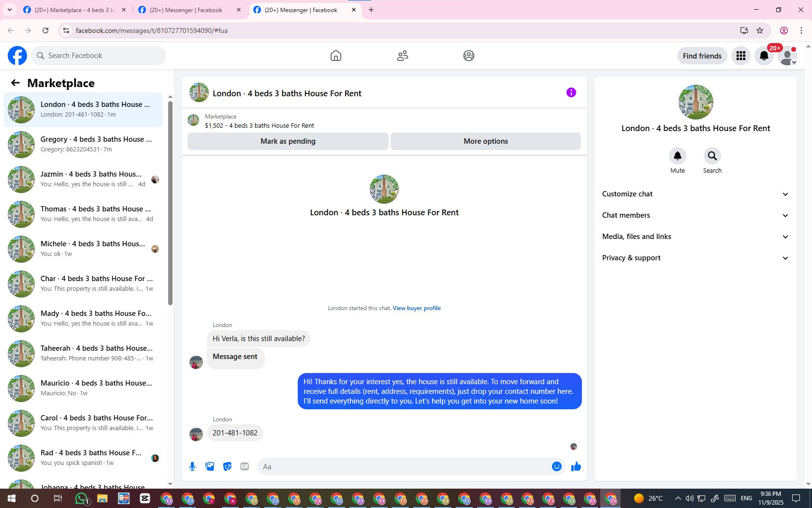Expand Media, files and links section

(x=696, y=237)
